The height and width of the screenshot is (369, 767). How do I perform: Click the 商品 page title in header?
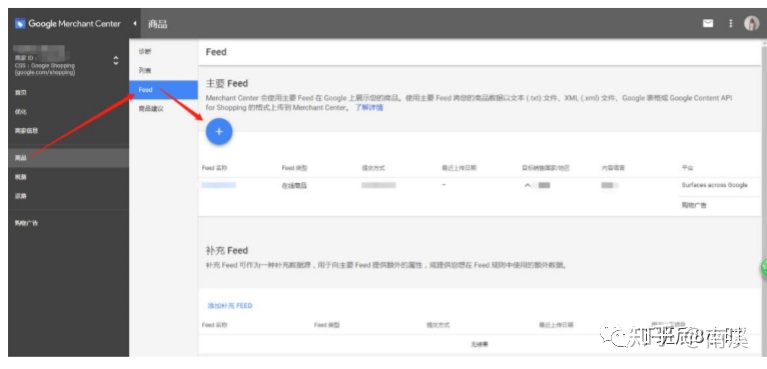click(158, 24)
